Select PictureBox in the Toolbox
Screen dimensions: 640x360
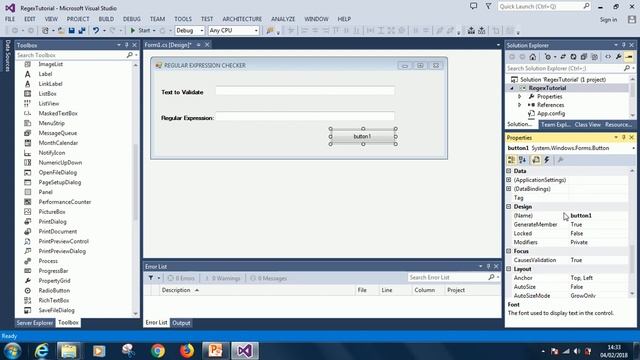click(x=52, y=212)
